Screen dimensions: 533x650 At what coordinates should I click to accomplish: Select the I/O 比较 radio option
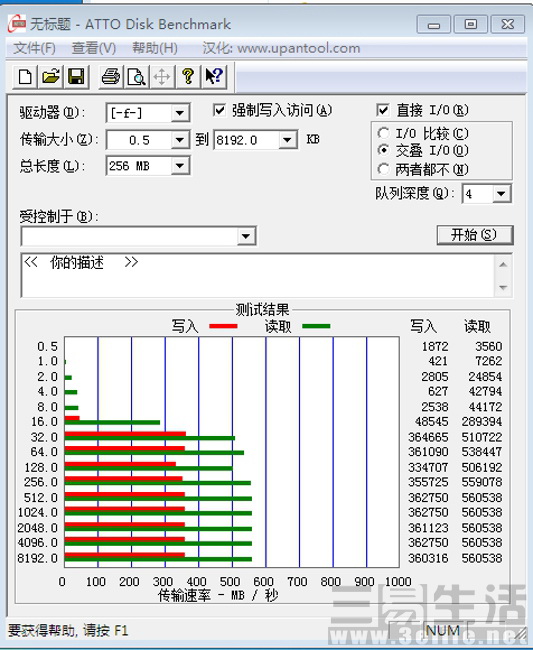(383, 133)
